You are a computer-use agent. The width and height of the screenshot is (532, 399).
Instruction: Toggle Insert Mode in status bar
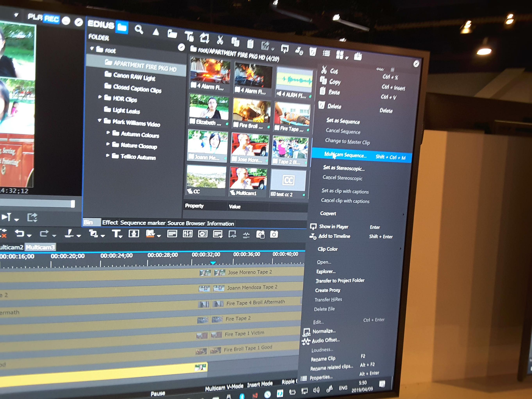(x=260, y=384)
